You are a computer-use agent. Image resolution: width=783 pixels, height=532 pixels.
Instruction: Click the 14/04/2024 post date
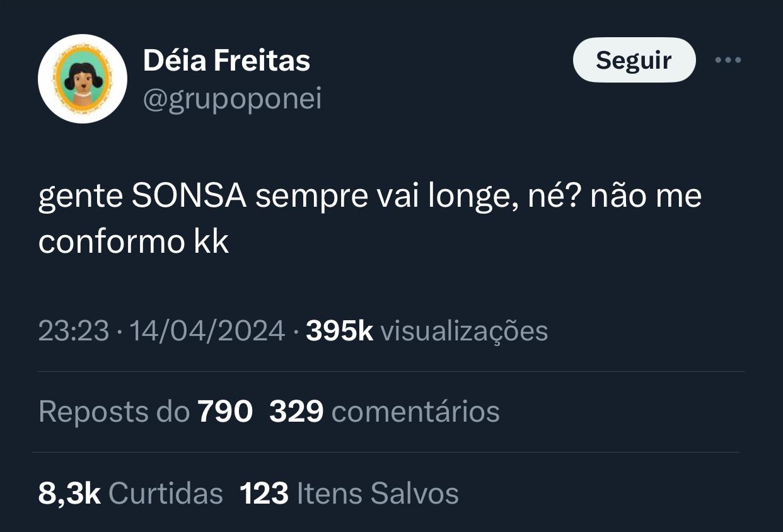pyautogui.click(x=207, y=331)
